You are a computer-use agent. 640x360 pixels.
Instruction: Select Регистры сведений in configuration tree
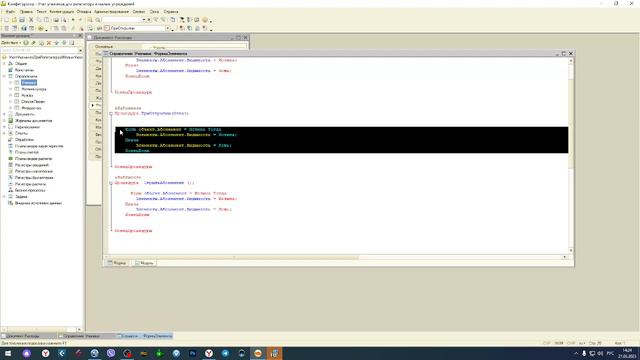coord(32,165)
